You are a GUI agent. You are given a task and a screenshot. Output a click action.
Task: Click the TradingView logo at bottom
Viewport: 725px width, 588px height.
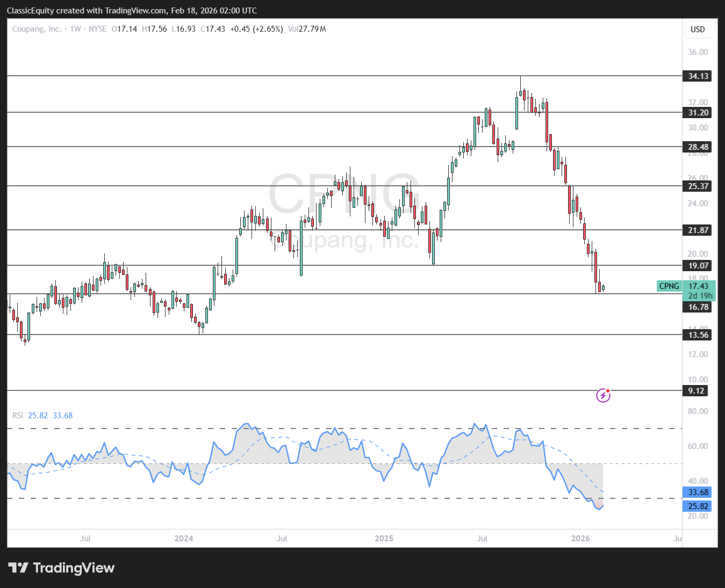[x=61, y=568]
